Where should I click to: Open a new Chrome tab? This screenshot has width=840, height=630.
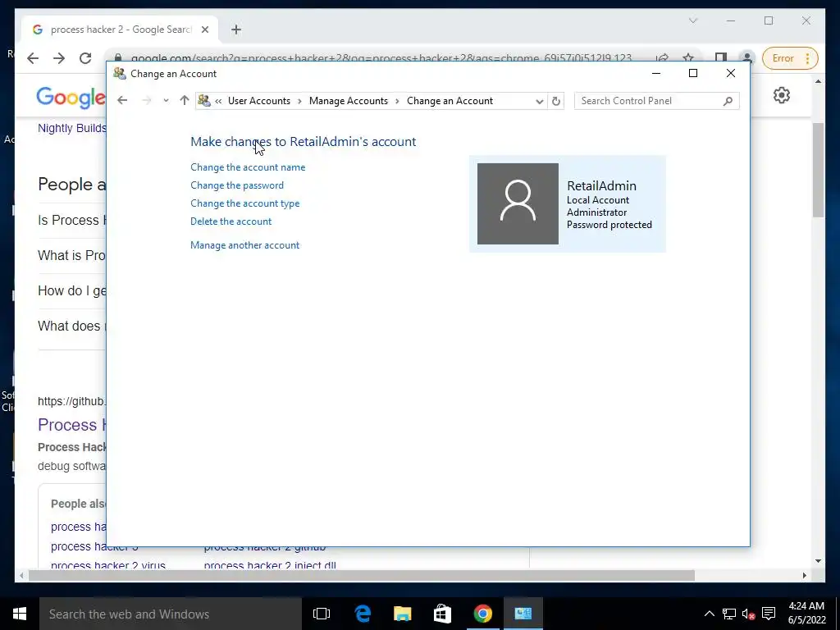[x=236, y=30]
